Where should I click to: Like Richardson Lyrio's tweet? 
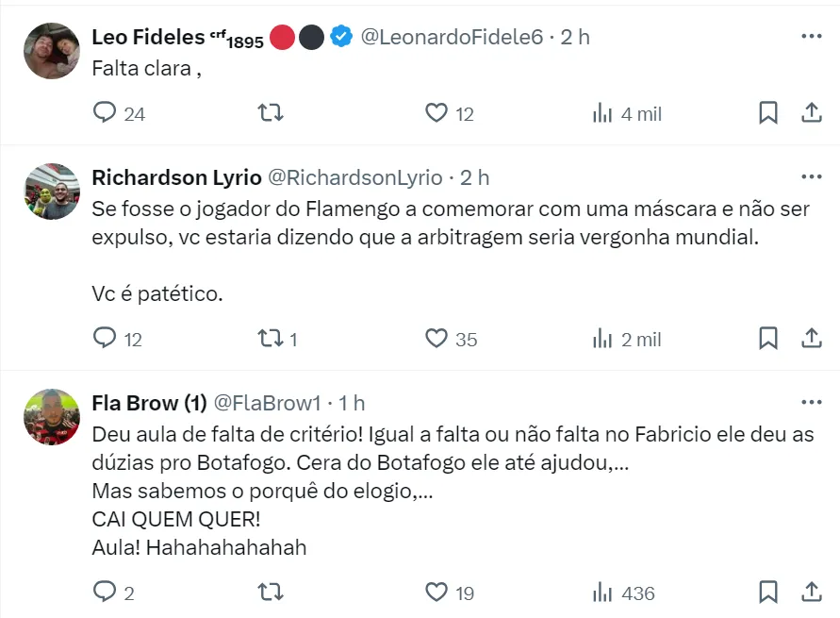436,338
